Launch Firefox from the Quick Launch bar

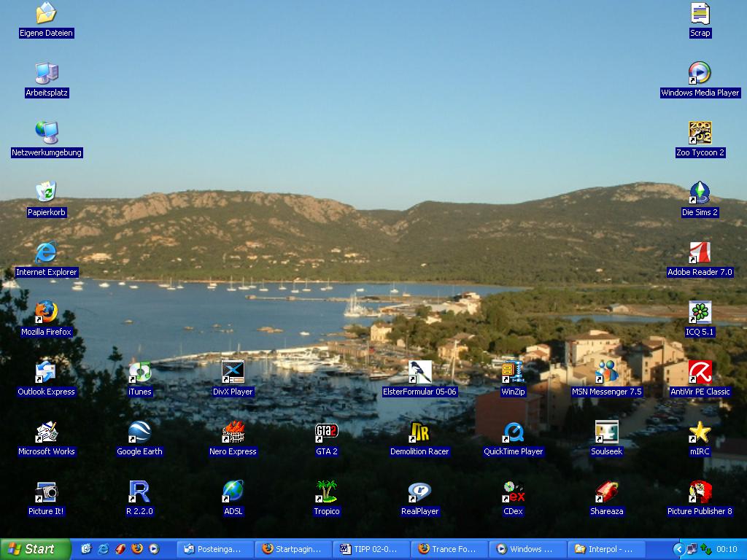click(x=136, y=549)
